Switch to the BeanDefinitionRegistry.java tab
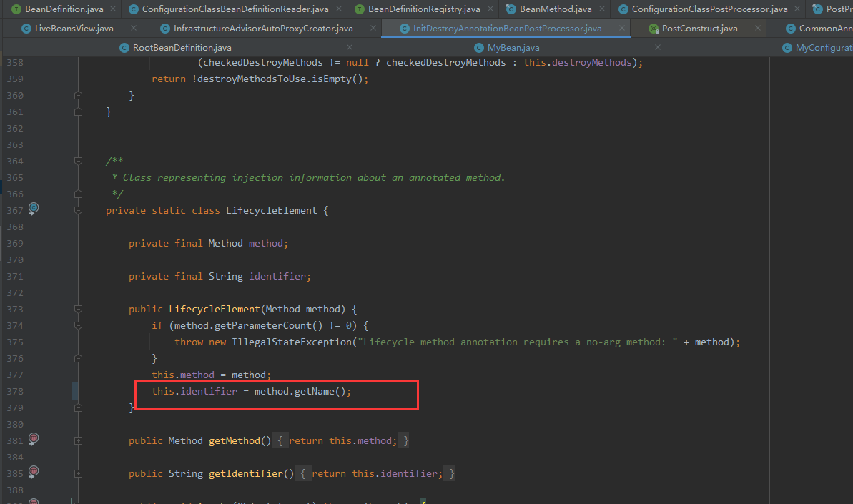This screenshot has width=853, height=504. [x=424, y=9]
